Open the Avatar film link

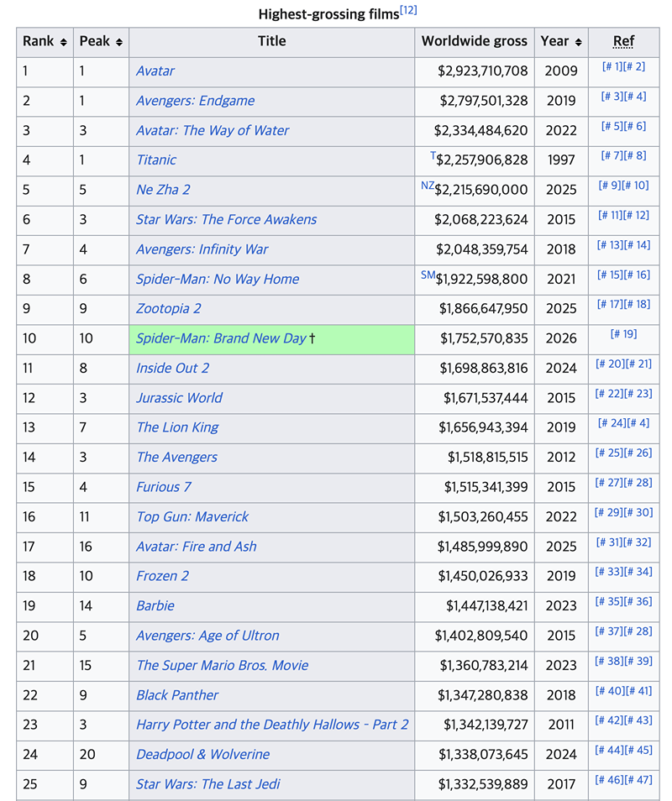155,71
